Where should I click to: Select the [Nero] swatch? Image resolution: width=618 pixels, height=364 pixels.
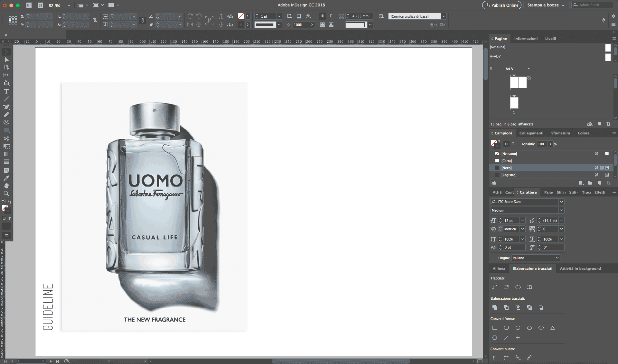coord(551,168)
